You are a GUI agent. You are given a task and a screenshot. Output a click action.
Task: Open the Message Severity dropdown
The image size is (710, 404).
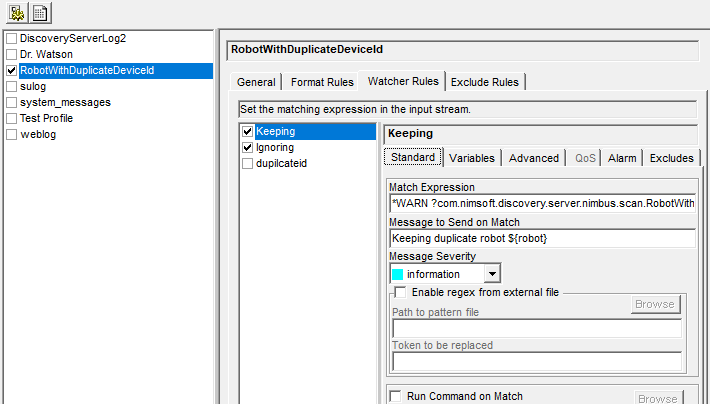tap(491, 274)
